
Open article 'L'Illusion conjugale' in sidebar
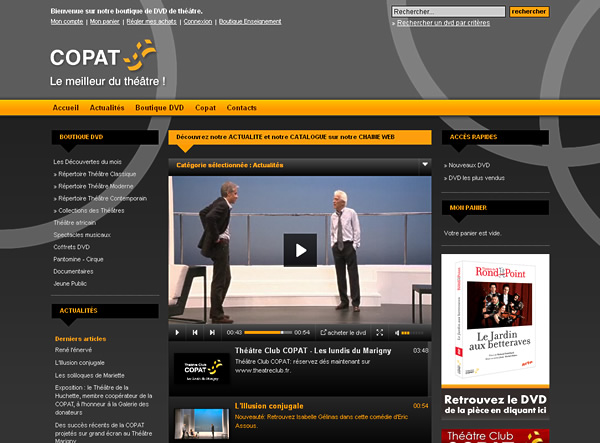click(x=80, y=363)
